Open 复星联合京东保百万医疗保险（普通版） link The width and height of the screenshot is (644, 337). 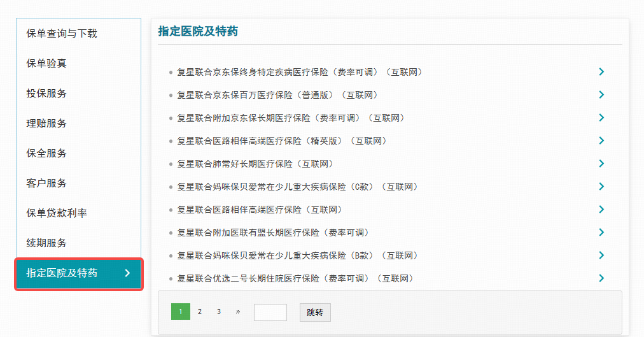point(277,96)
